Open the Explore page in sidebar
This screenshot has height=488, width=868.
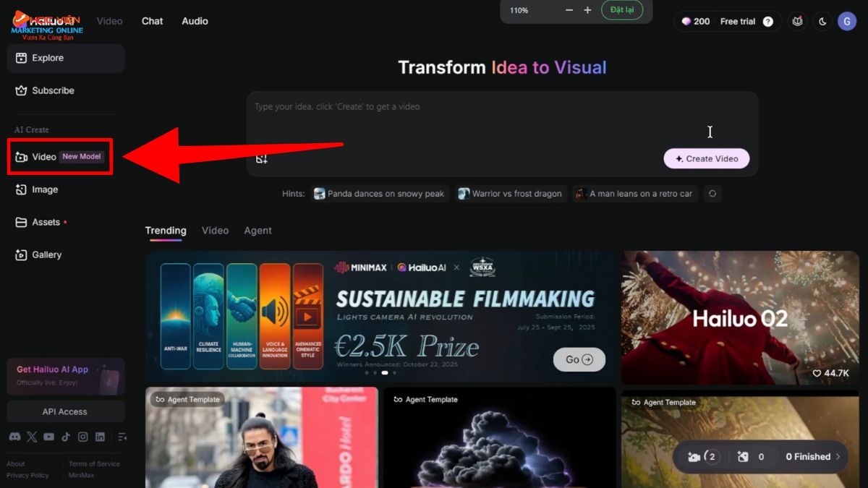[66, 58]
